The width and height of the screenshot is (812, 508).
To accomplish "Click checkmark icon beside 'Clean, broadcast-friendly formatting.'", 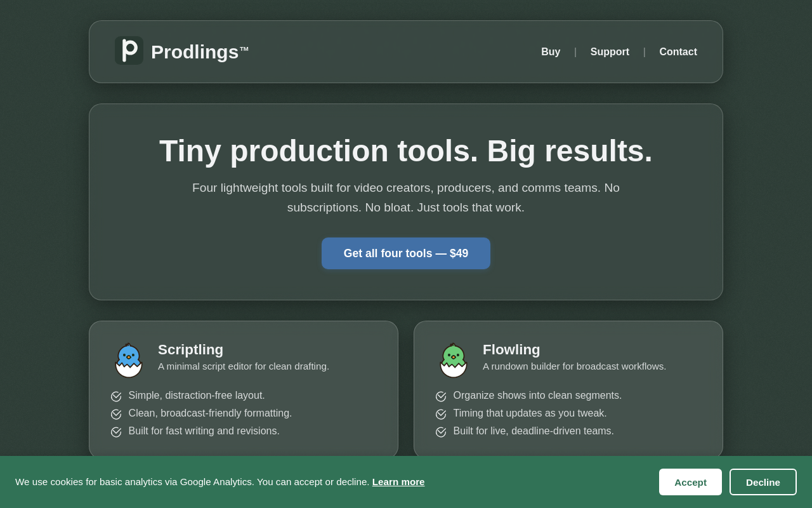I will tap(116, 414).
